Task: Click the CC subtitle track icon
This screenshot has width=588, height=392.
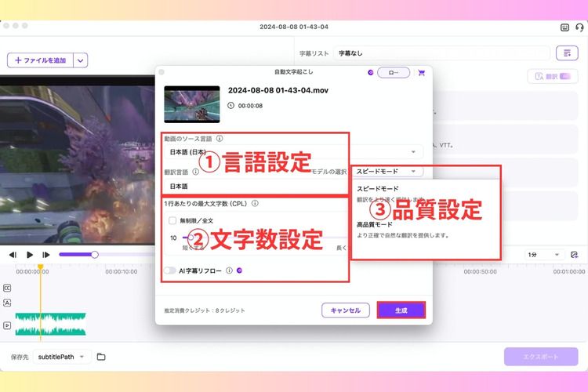Action: [7, 288]
